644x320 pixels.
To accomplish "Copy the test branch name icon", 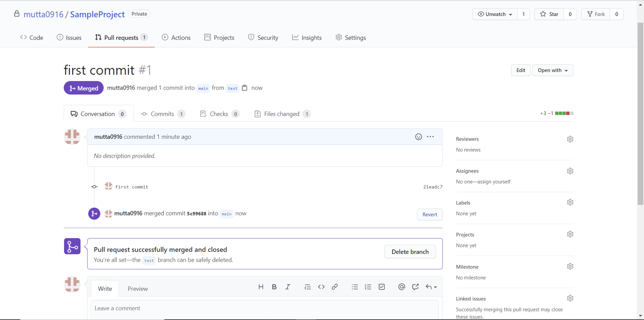I will 245,88.
